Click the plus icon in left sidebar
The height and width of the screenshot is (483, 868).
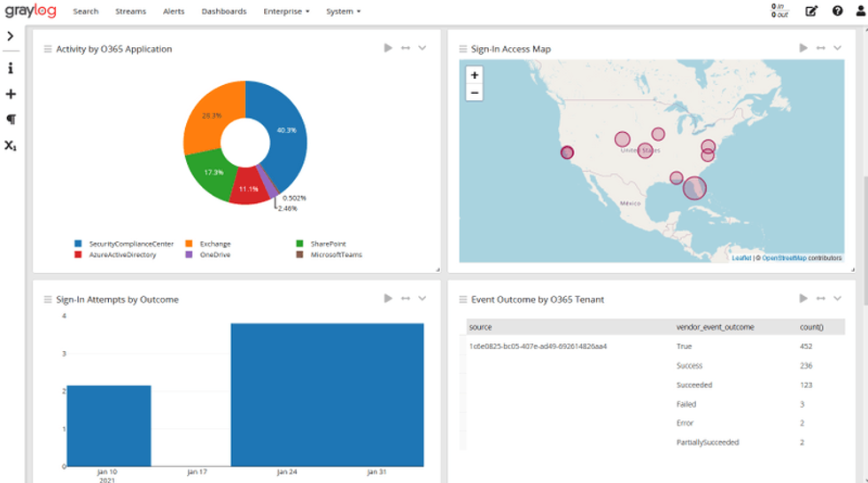click(11, 94)
